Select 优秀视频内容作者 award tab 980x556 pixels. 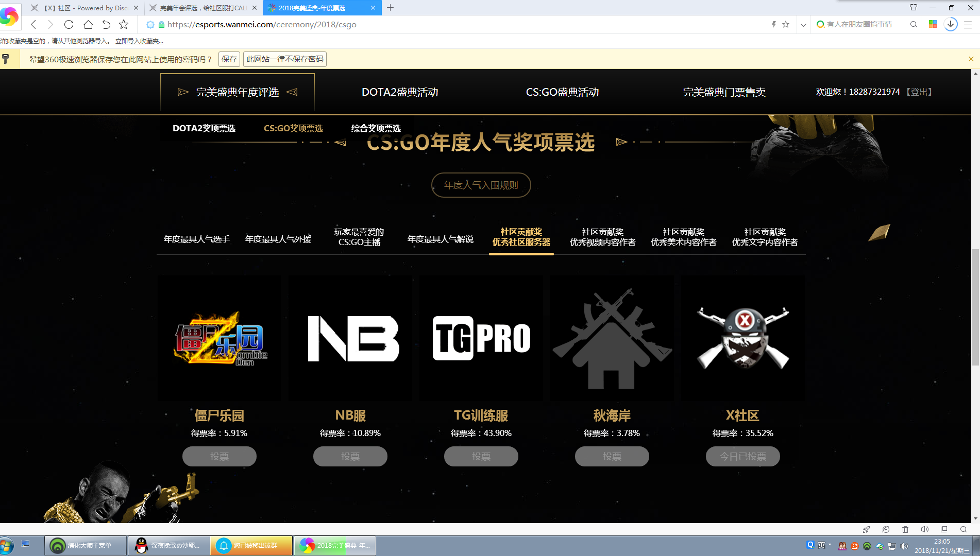click(602, 237)
